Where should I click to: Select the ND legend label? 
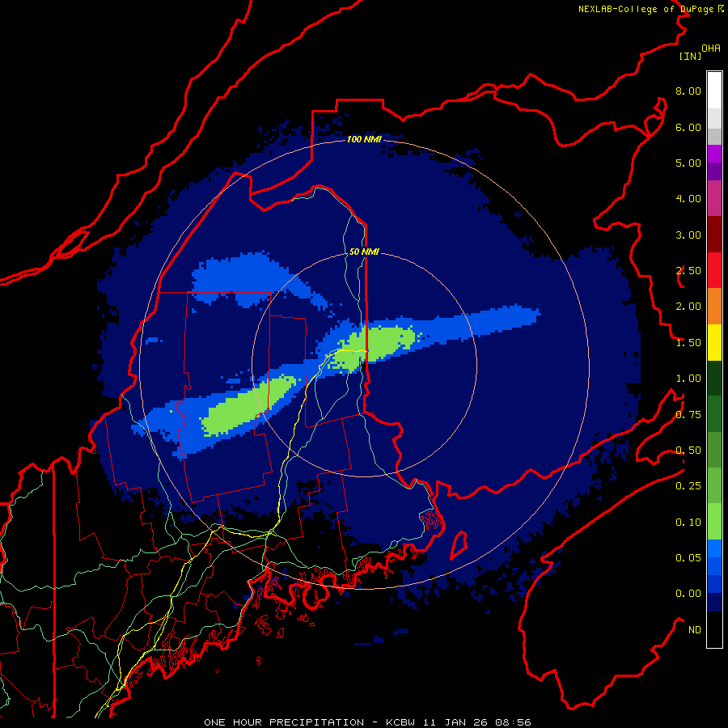pyautogui.click(x=695, y=630)
